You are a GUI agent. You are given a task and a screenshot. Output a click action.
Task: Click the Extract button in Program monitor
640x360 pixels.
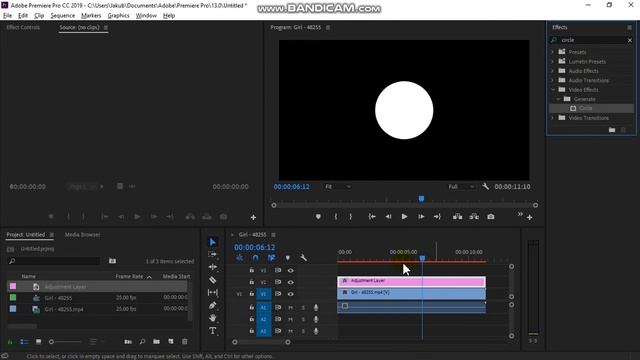pyautogui.click(x=474, y=217)
